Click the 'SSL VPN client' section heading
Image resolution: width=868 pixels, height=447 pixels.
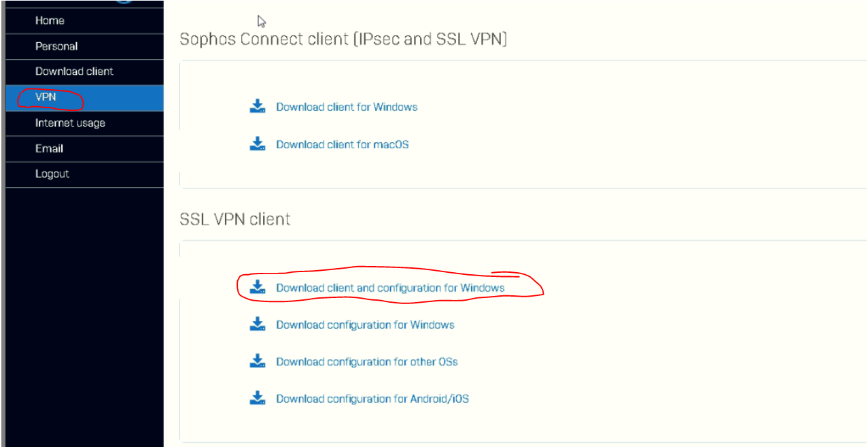click(235, 219)
